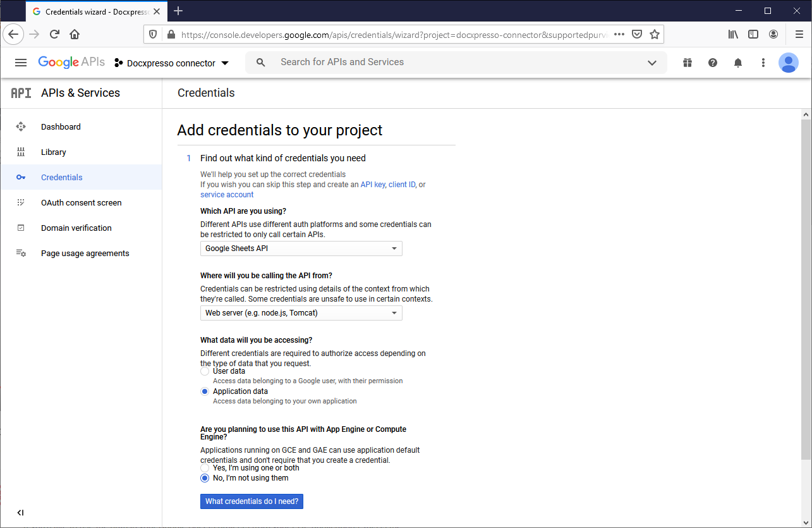Click the page vertical scrollbar
The image size is (812, 528).
coord(806,290)
